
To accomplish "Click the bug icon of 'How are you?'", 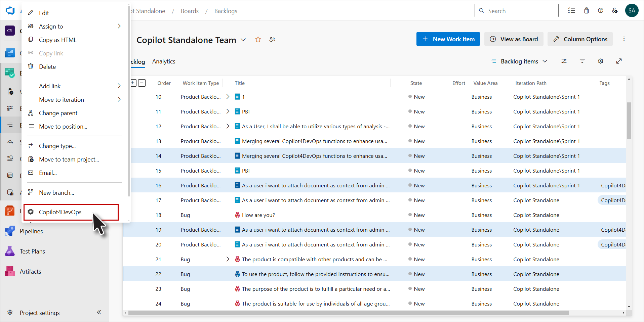I will (x=237, y=215).
